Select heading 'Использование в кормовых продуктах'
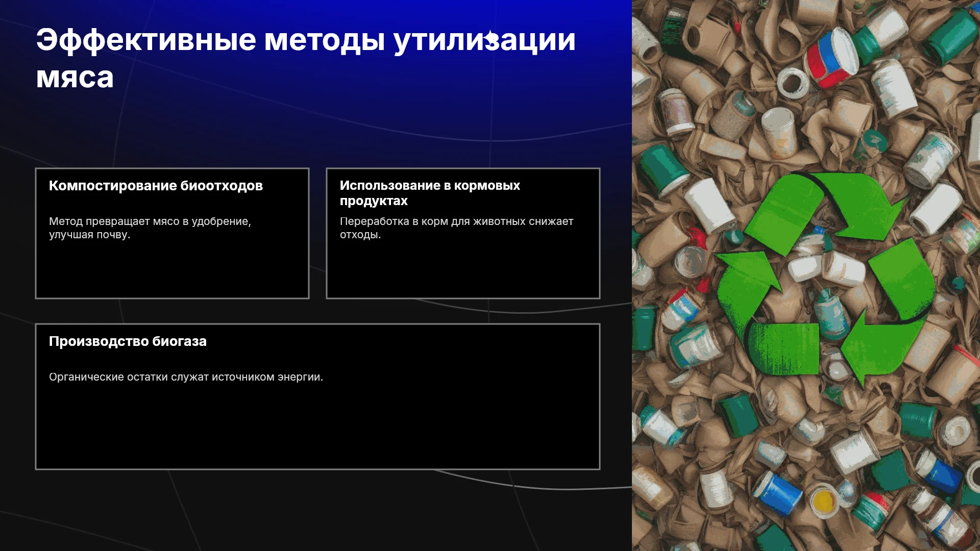 430,193
